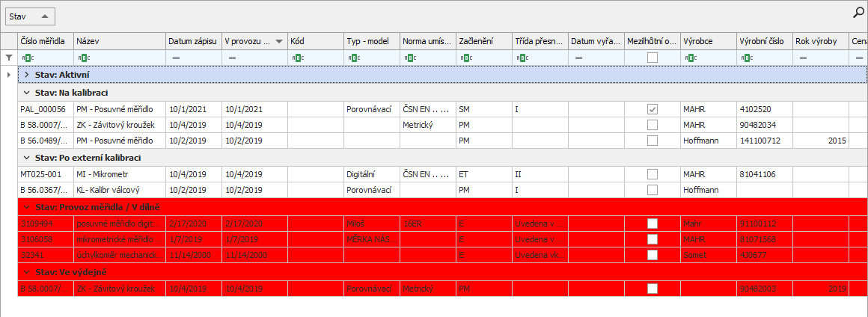This screenshot has width=868, height=317.
Task: Select cell Digitální
Action: coord(372,174)
